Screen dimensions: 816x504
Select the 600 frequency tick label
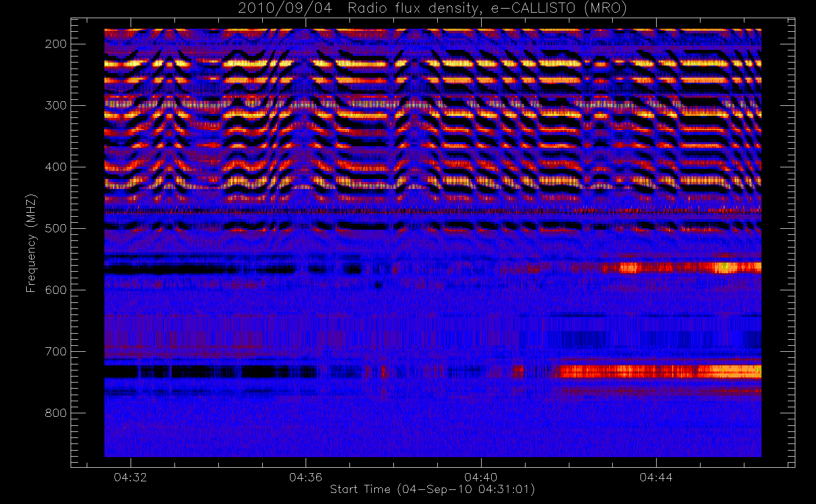[x=56, y=290]
